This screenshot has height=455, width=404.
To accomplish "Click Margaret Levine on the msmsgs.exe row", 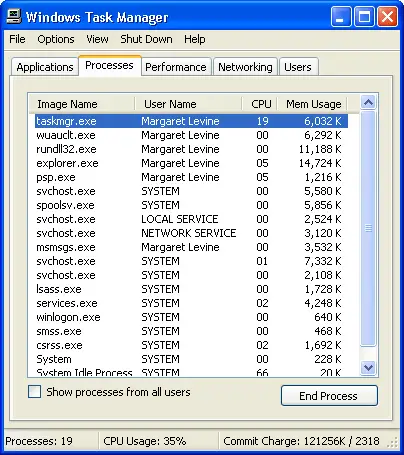I will point(180,247).
